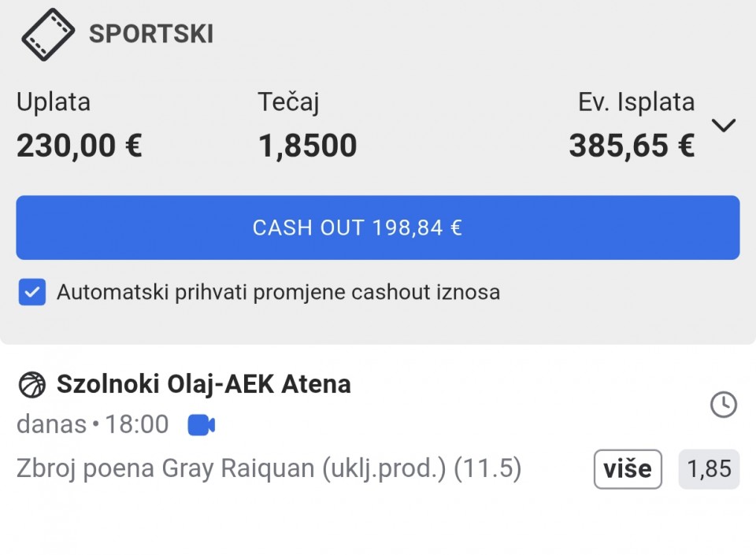
Task: Click the basketball sport icon
Action: [x=32, y=384]
